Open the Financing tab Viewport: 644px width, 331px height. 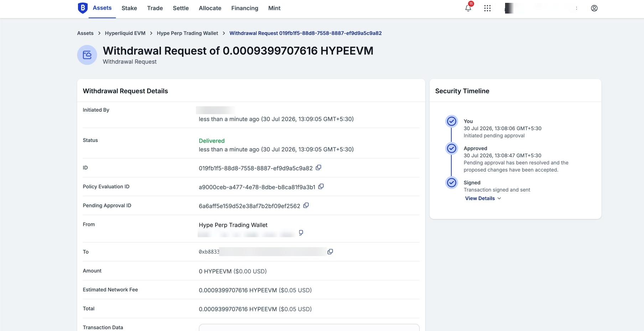[x=245, y=8]
